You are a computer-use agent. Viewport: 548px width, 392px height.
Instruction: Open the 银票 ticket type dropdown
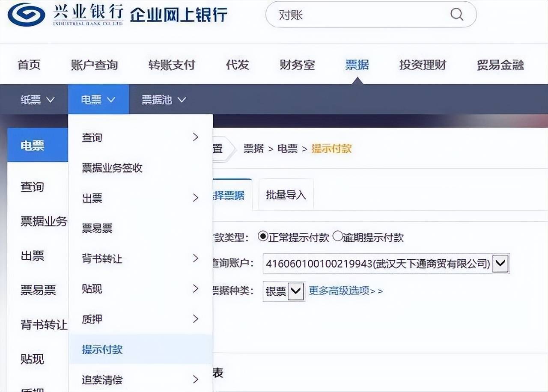pos(295,291)
